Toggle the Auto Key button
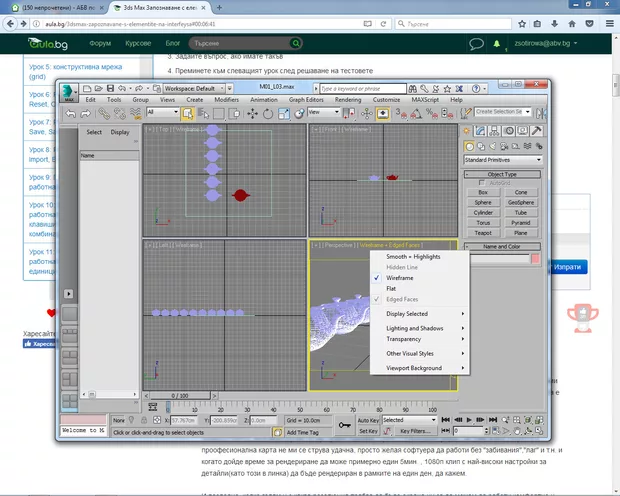620x496 pixels. click(x=368, y=420)
